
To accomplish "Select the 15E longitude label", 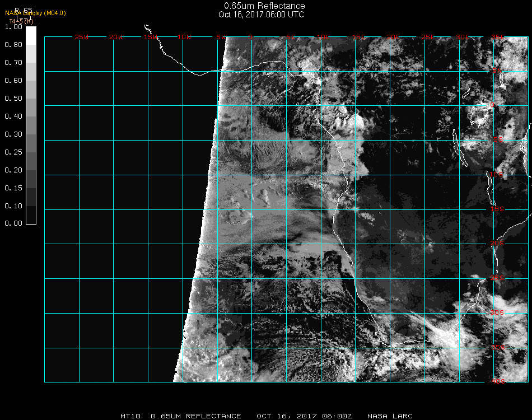I will pyautogui.click(x=359, y=38).
